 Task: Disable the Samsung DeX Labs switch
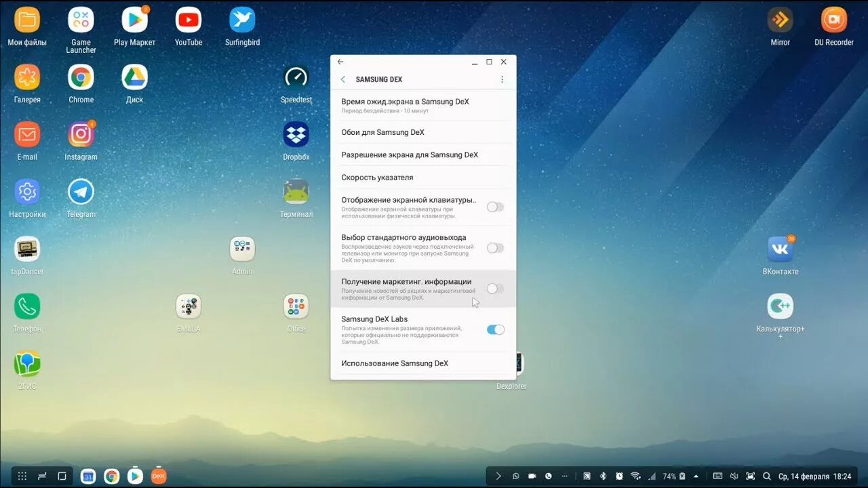(495, 329)
